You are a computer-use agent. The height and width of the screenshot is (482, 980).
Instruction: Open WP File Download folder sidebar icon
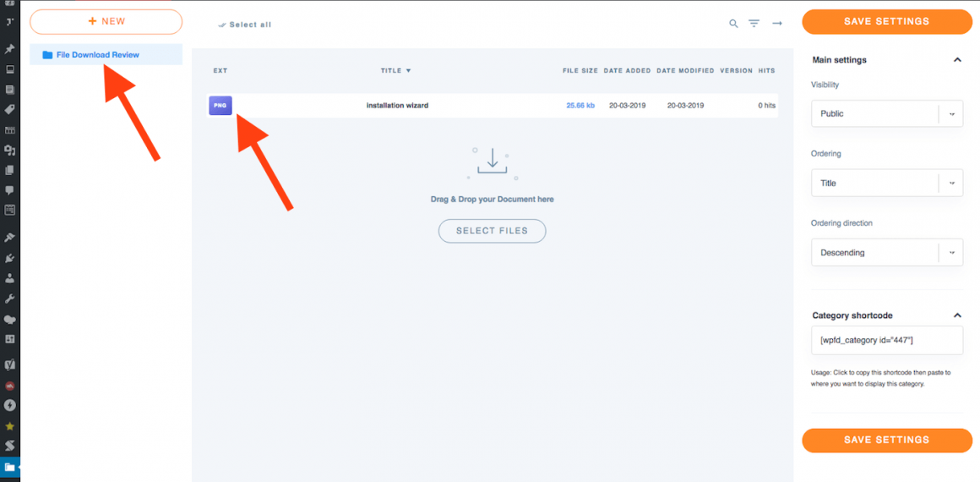click(x=9, y=467)
